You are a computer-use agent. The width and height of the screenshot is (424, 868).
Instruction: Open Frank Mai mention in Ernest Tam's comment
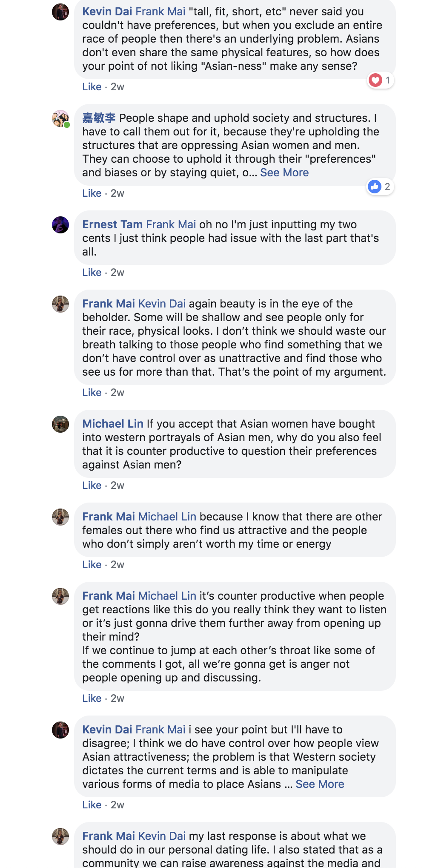171,224
